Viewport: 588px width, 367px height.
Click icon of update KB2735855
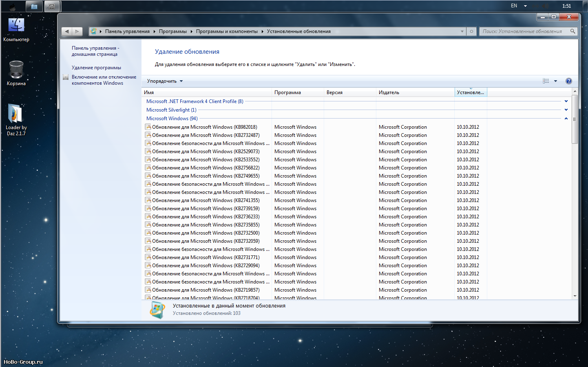click(x=148, y=224)
